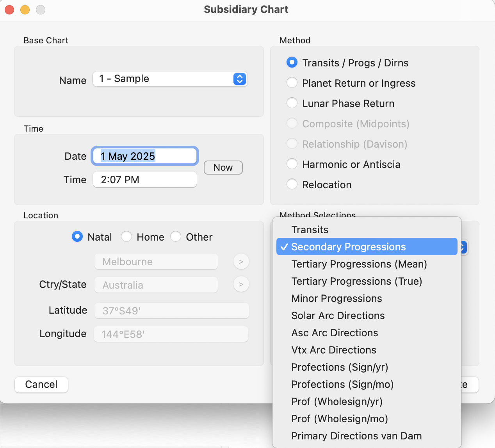Select Other as the location option
Screen dimensions: 495x448
coord(176,236)
